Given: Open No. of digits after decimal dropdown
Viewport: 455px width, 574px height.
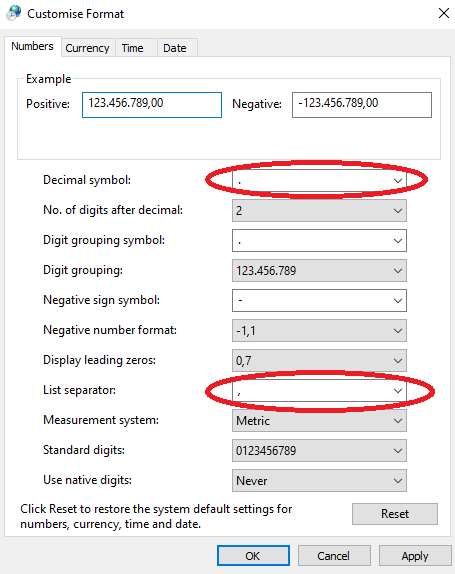Looking at the screenshot, I should [319, 210].
